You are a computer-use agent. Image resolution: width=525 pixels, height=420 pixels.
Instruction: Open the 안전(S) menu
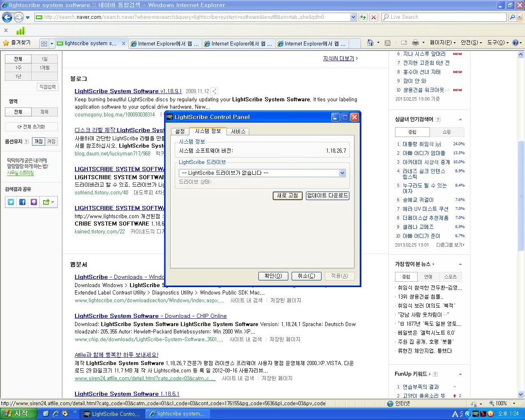[x=471, y=43]
